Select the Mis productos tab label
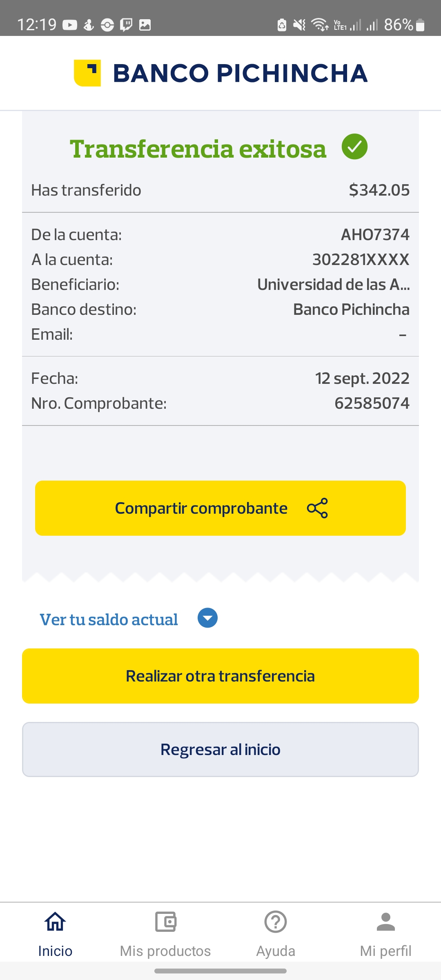This screenshot has height=980, width=441. (x=165, y=951)
